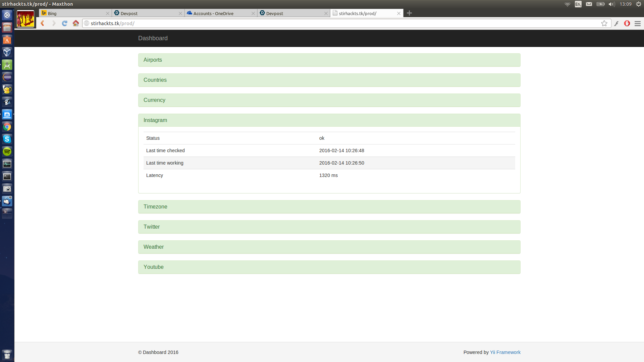Click the red Opera-style extension icon
This screenshot has height=362, width=644.
click(627, 23)
